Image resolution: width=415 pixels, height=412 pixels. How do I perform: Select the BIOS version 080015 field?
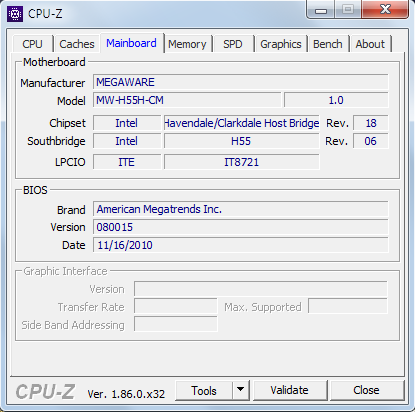[x=241, y=227]
